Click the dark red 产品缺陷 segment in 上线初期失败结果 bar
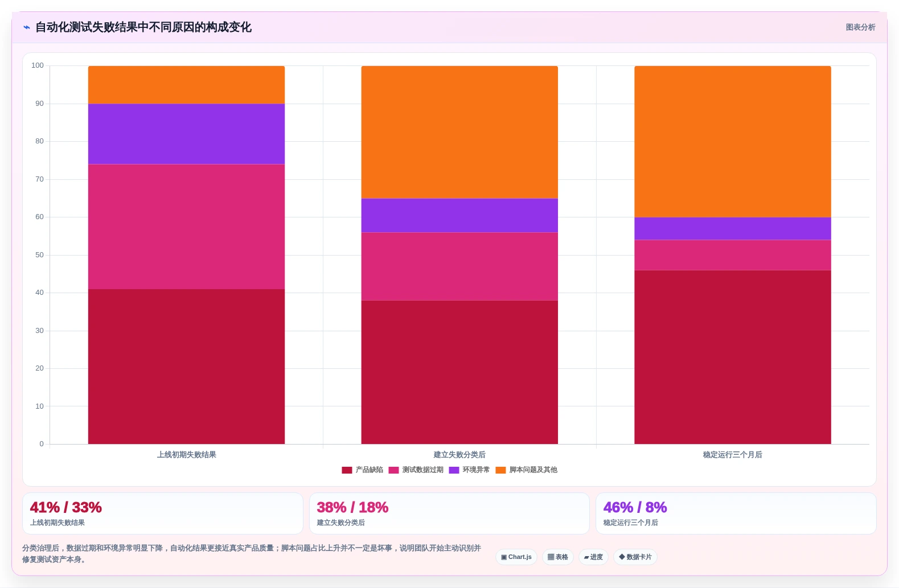899x588 pixels. 186,367
